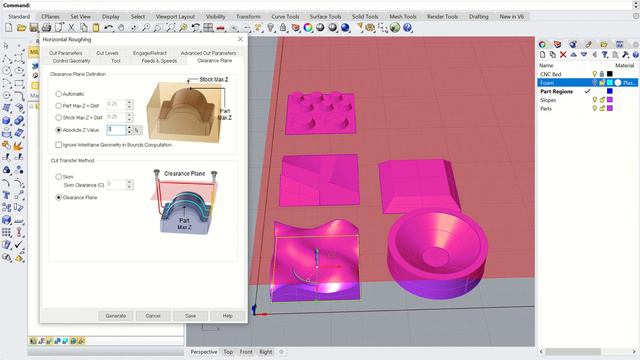Click the Stock Max Z + Dist stepper arrows
This screenshot has width=640, height=360.
click(129, 117)
